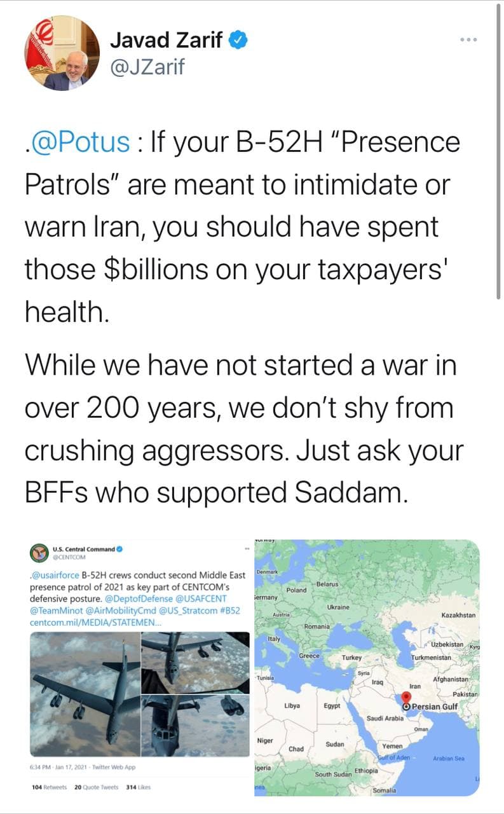Click Javad Zarif's profile avatar
The image size is (504, 814).
[x=62, y=53]
